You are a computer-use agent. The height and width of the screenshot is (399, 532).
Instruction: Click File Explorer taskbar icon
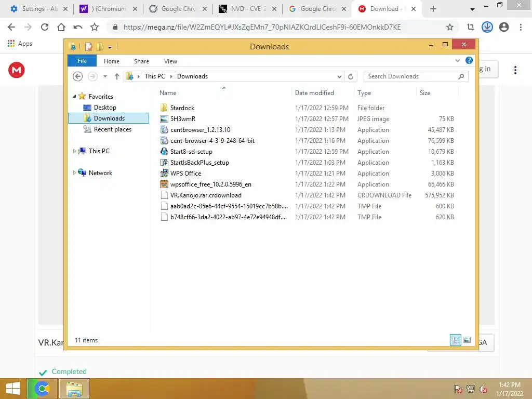[74, 389]
